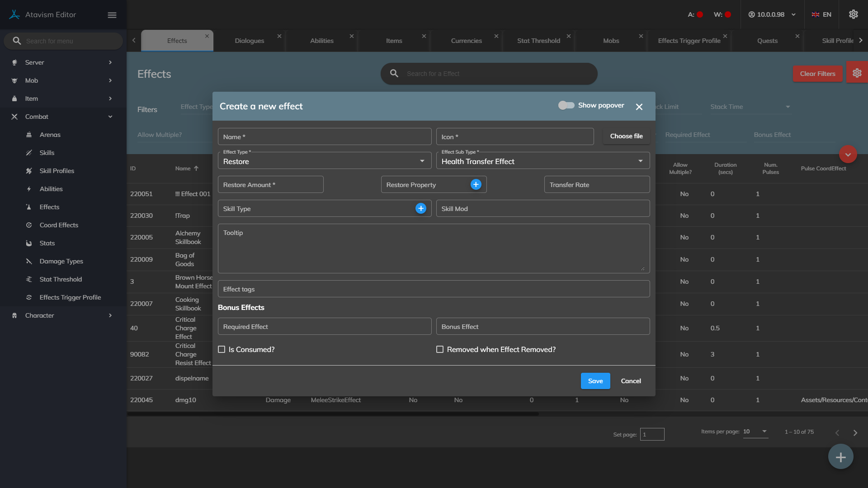Click the Tooltip text area
The width and height of the screenshot is (868, 488).
coord(434,249)
